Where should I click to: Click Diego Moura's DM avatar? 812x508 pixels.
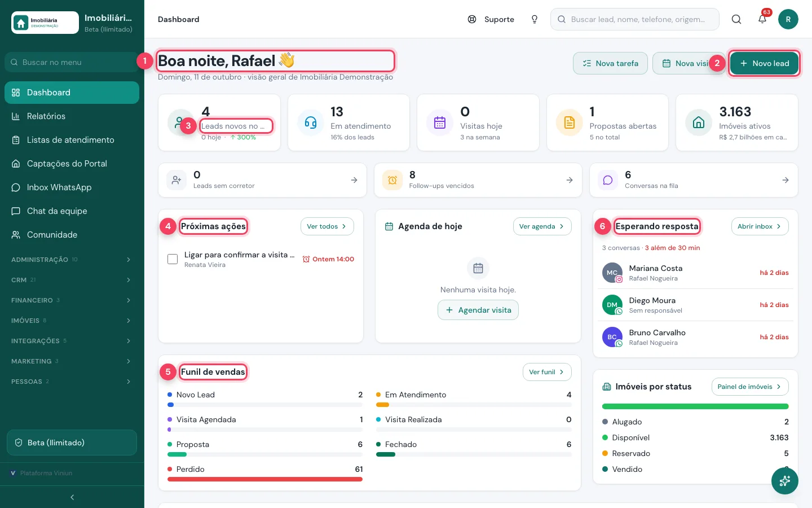612,305
